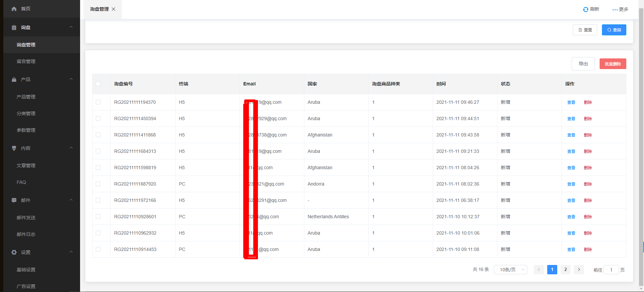This screenshot has width=644, height=292.
Task: Check the row RG20211111598819 checkbox
Action: (98, 168)
